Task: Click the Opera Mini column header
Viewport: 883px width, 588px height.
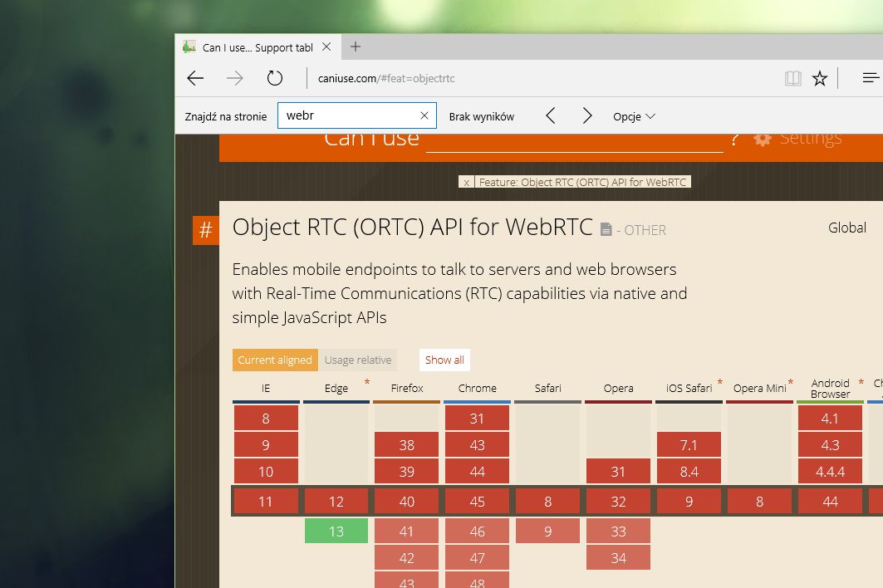Action: pyautogui.click(x=760, y=388)
